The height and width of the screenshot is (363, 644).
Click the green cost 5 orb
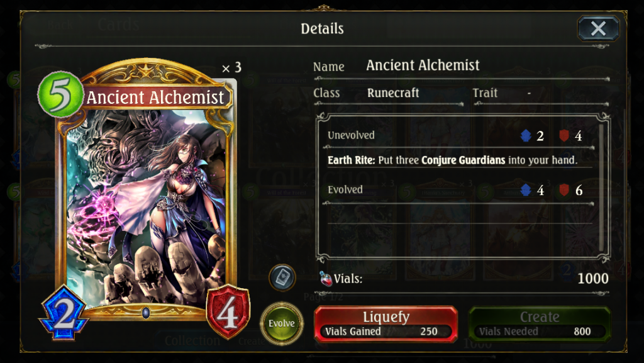pos(60,95)
